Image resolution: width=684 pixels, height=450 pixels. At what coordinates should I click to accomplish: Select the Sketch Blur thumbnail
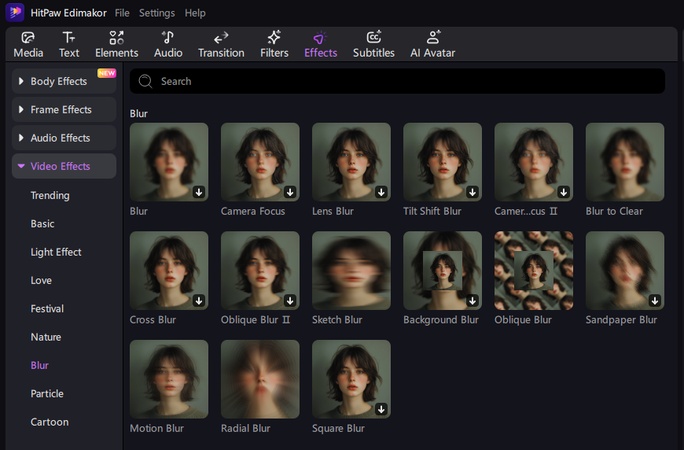pos(351,270)
